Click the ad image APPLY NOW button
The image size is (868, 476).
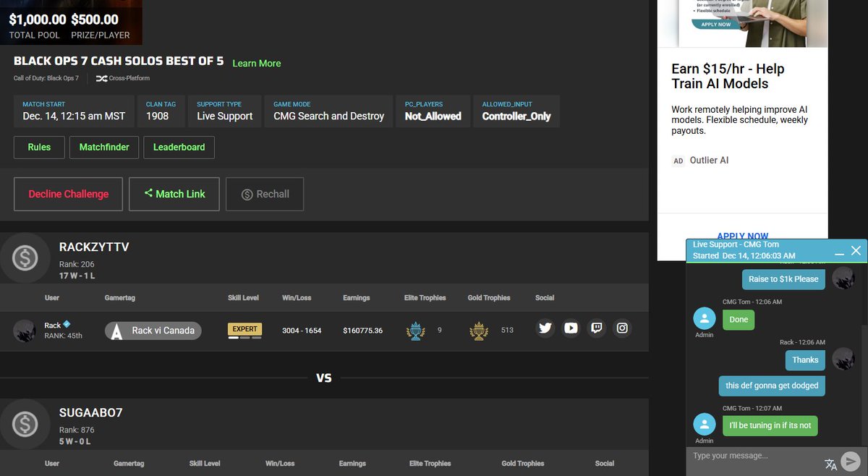tap(715, 24)
